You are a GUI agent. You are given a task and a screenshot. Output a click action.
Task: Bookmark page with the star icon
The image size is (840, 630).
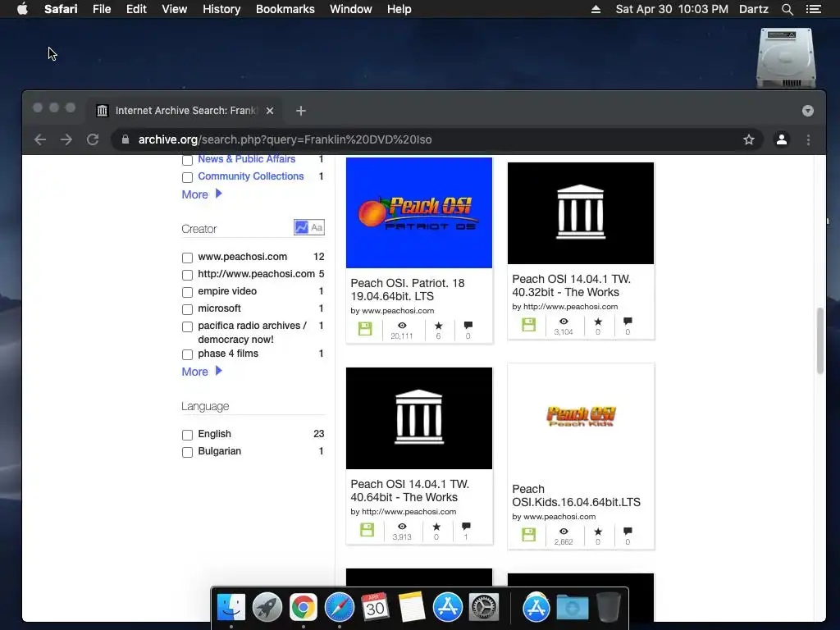click(749, 139)
